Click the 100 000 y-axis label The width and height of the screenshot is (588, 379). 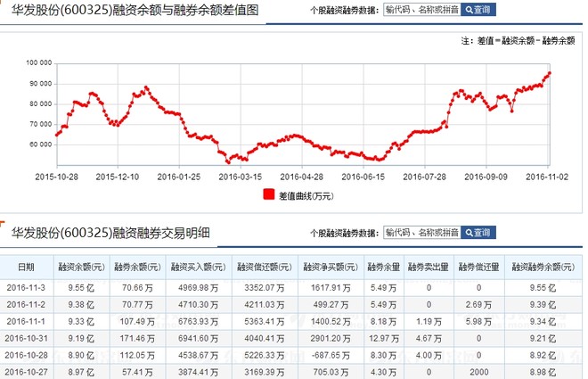tap(39, 62)
